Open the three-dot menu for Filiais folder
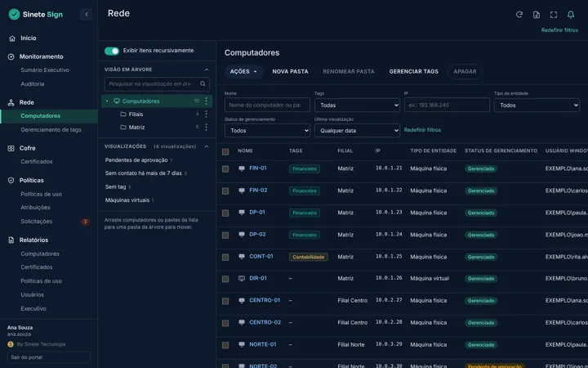 (x=207, y=114)
